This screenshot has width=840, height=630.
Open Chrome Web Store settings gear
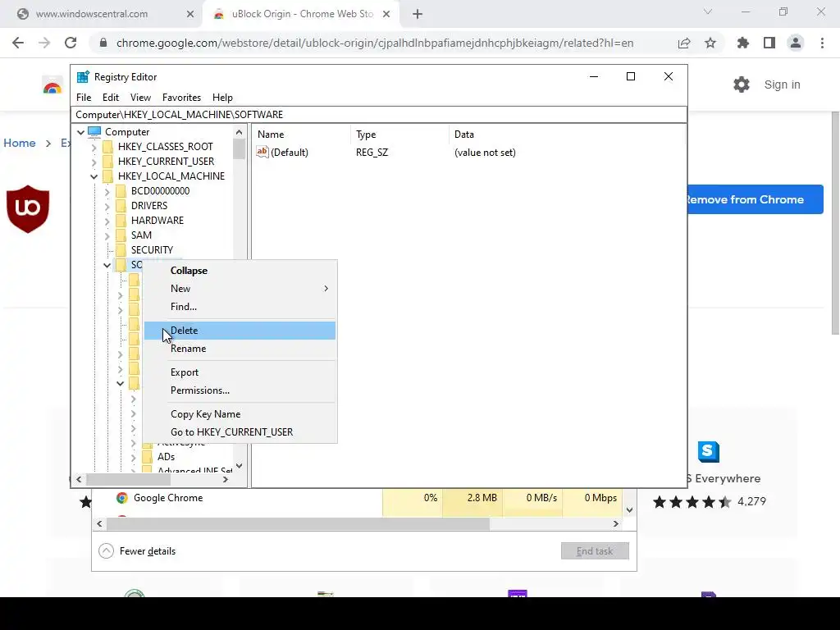click(x=742, y=84)
